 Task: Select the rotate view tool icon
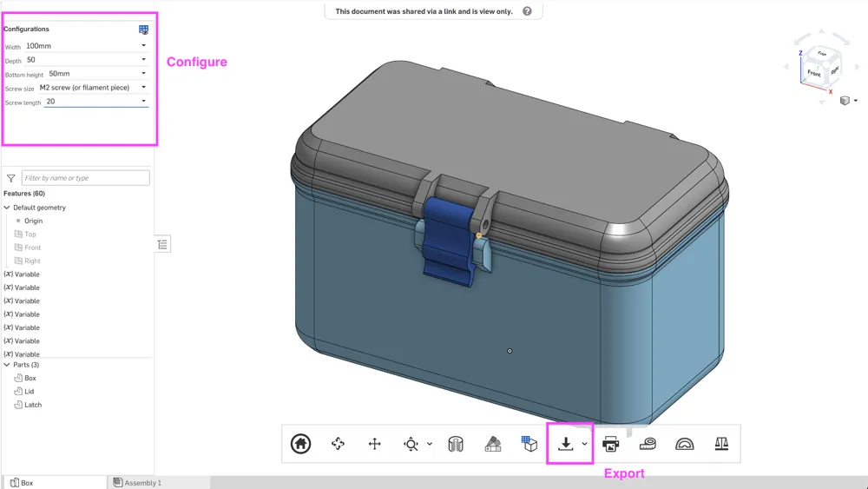pos(338,444)
